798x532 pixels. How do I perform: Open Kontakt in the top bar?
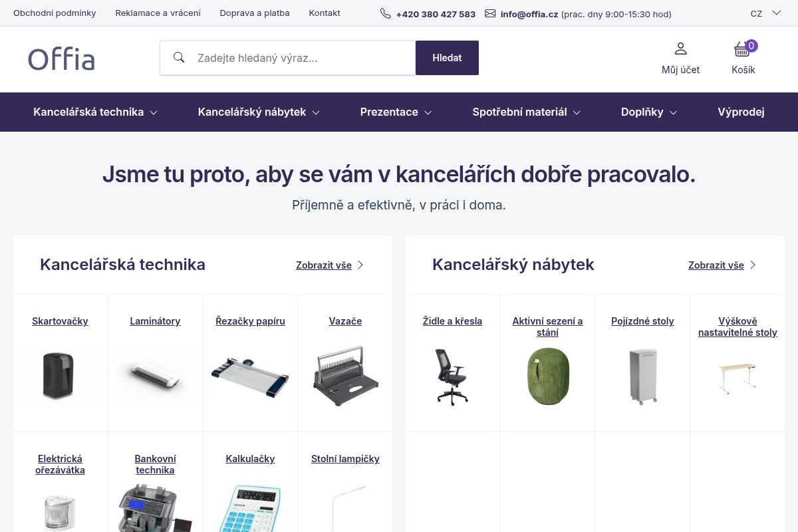(325, 13)
